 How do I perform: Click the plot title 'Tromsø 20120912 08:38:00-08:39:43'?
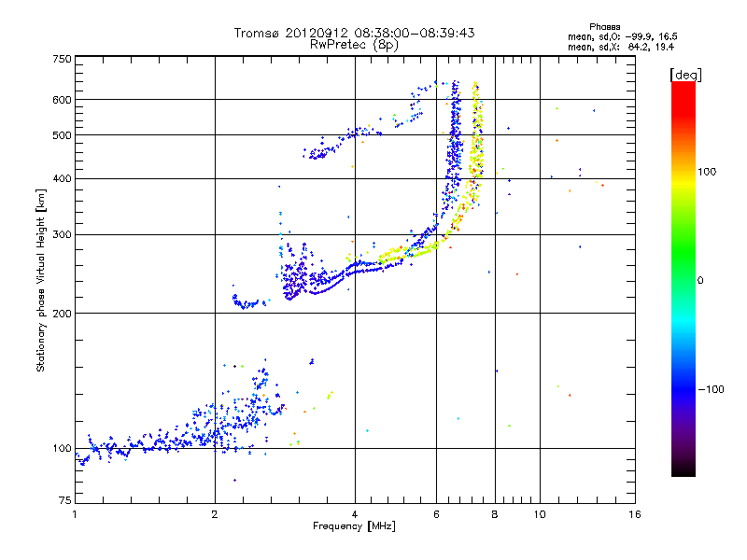click(354, 33)
